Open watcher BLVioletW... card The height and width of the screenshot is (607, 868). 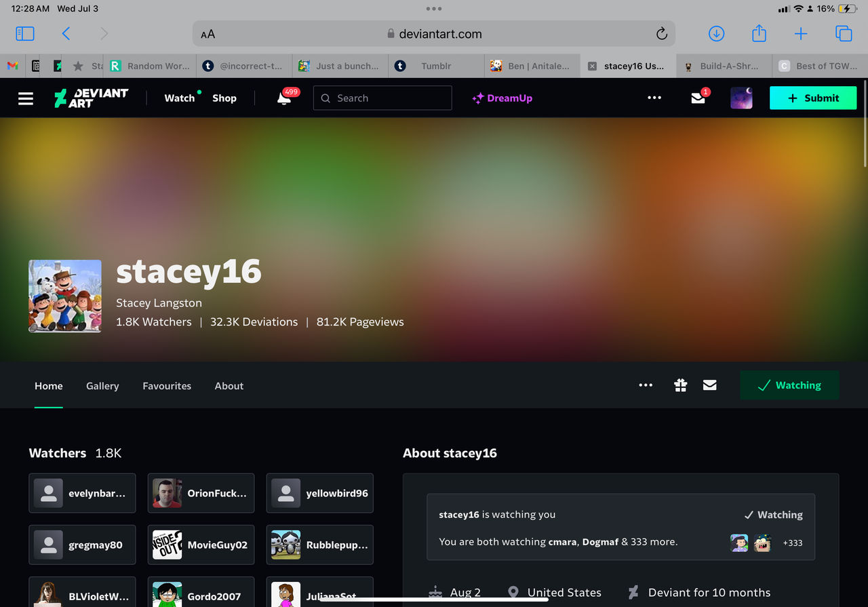[x=82, y=592]
